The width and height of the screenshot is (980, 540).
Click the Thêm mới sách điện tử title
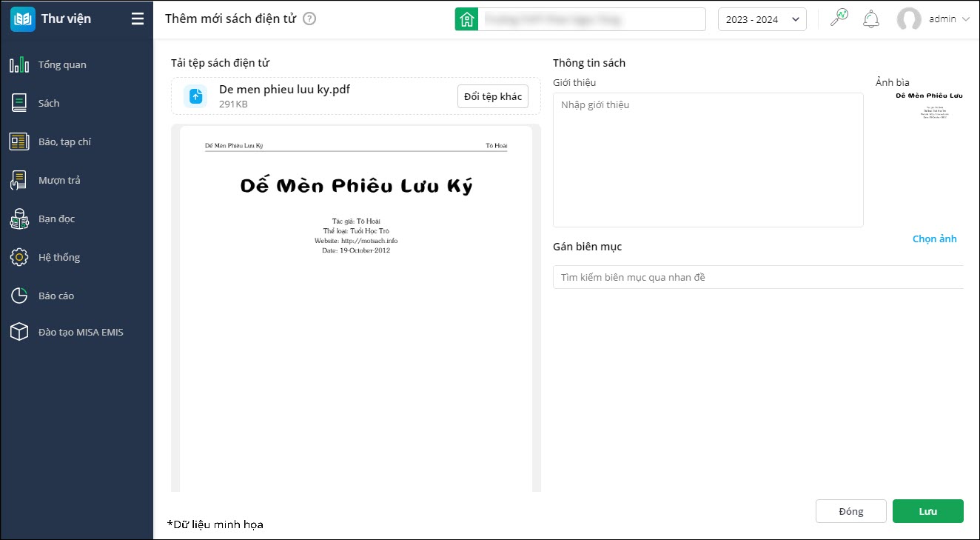(x=230, y=19)
